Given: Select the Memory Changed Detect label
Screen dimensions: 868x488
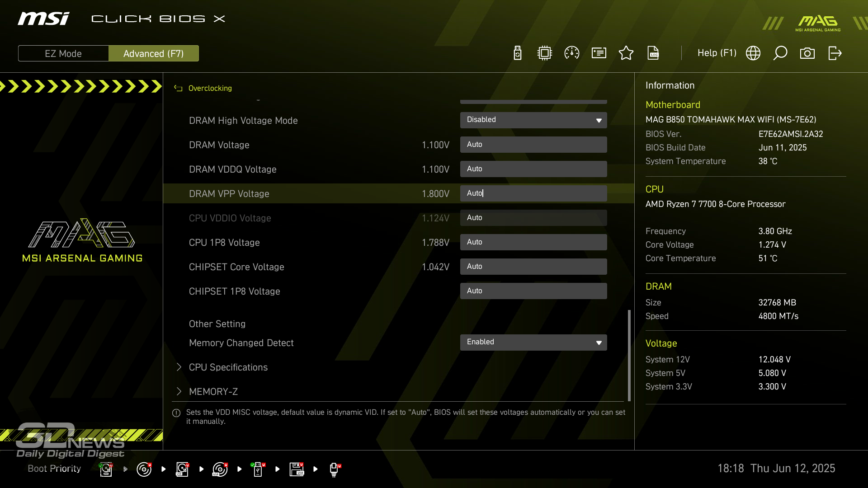Looking at the screenshot, I should [x=241, y=343].
